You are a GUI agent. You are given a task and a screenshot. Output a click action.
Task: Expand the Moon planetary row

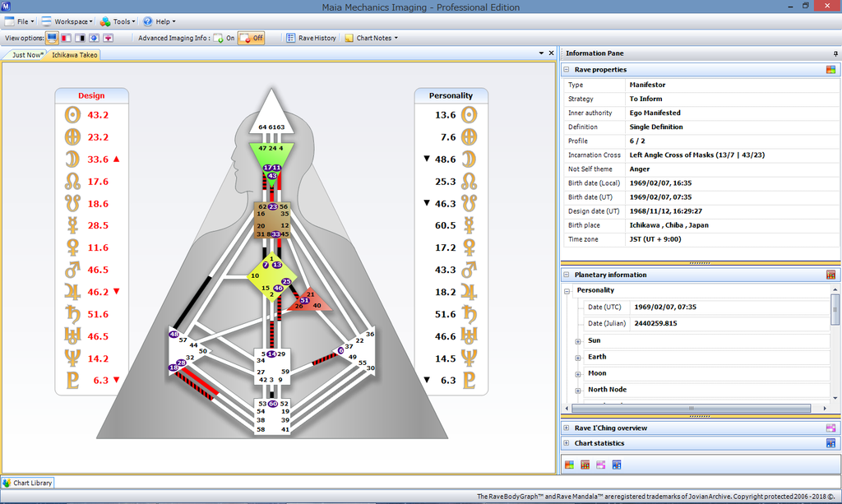click(578, 374)
